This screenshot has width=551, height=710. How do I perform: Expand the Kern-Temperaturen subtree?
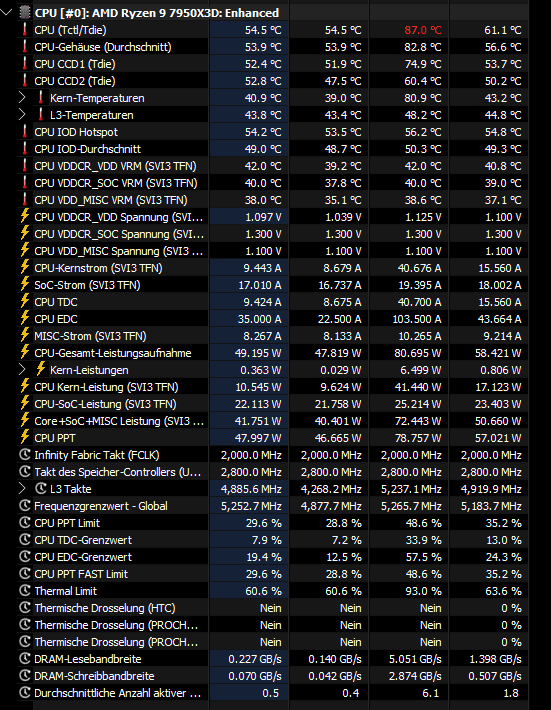tap(22, 97)
